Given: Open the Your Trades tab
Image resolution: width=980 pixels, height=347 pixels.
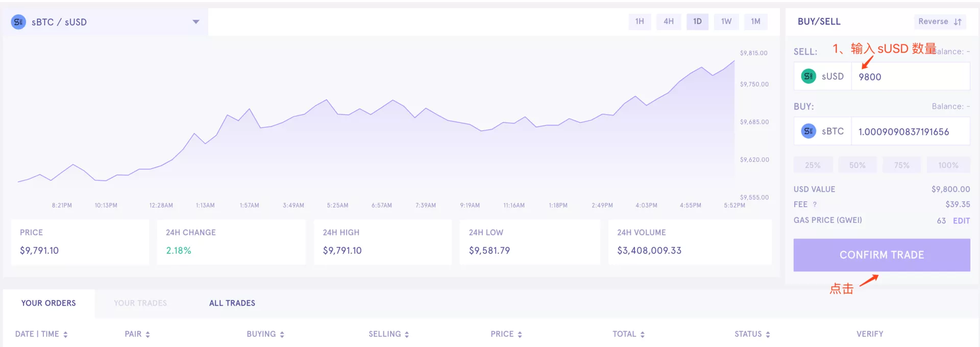Looking at the screenshot, I should 140,303.
